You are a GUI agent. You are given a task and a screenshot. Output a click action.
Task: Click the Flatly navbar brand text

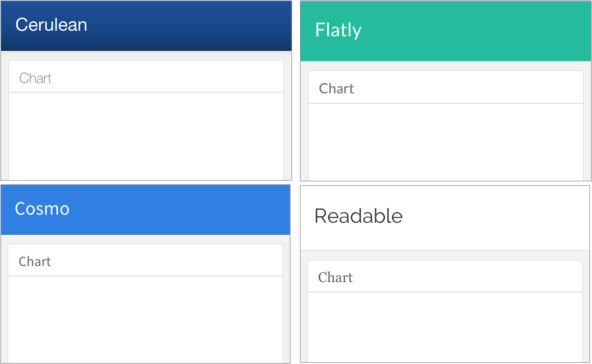338,30
